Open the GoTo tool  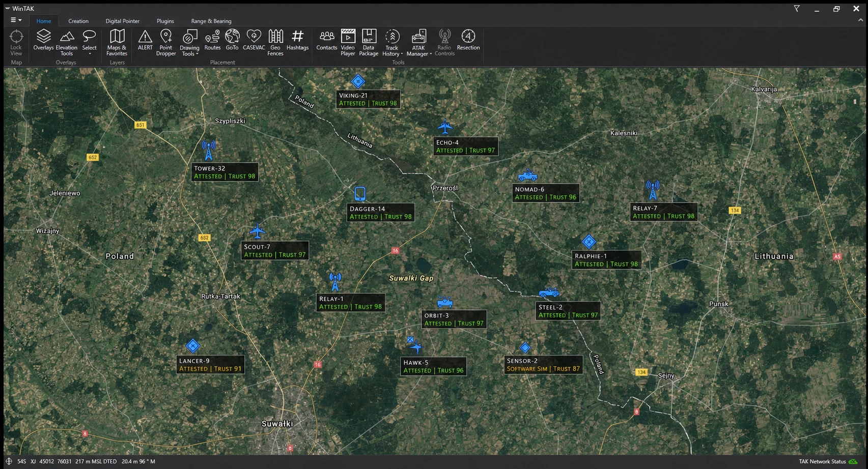(232, 40)
